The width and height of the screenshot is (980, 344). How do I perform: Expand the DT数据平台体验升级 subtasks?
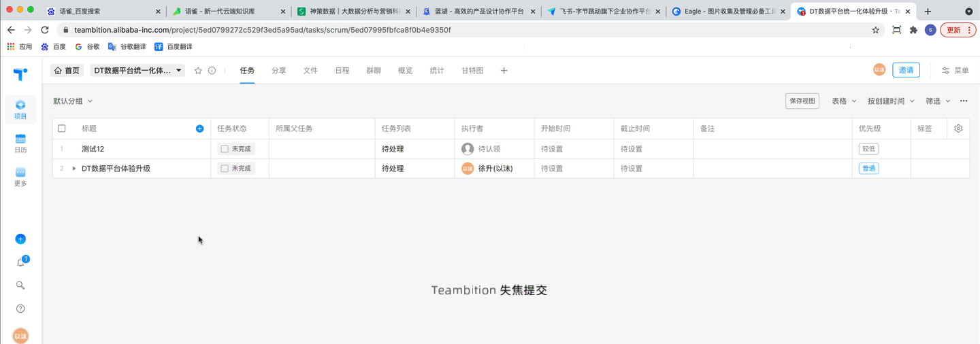74,169
